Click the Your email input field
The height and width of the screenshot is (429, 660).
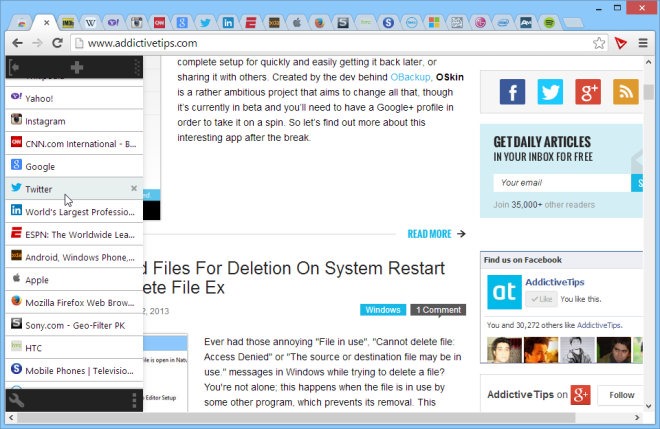tap(562, 183)
